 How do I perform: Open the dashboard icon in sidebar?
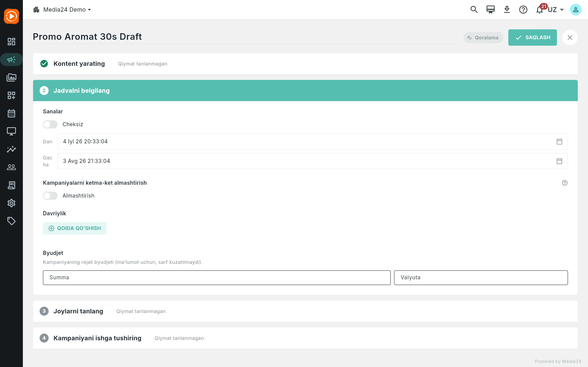click(x=11, y=42)
